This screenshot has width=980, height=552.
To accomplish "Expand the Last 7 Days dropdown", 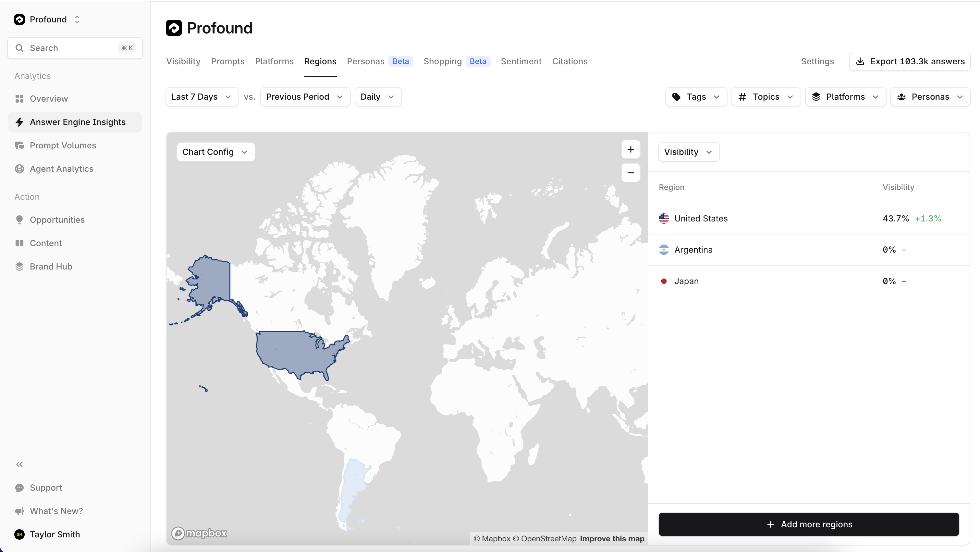I will [202, 97].
